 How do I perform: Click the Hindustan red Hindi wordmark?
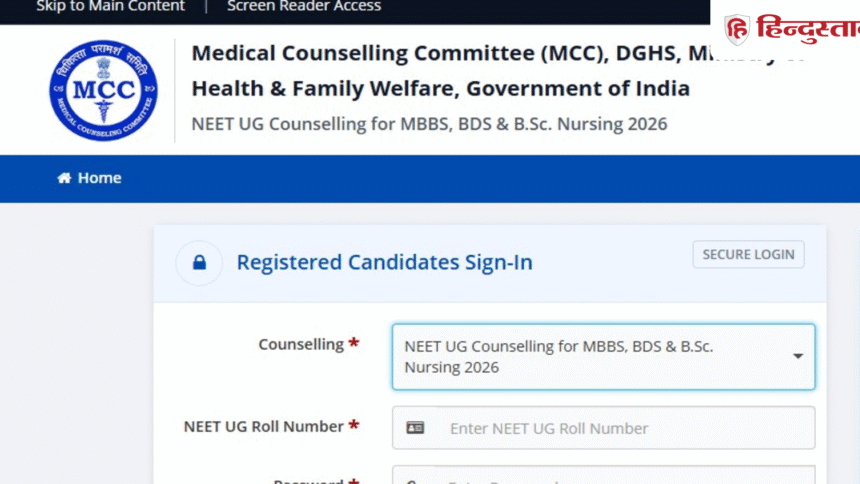(808, 29)
